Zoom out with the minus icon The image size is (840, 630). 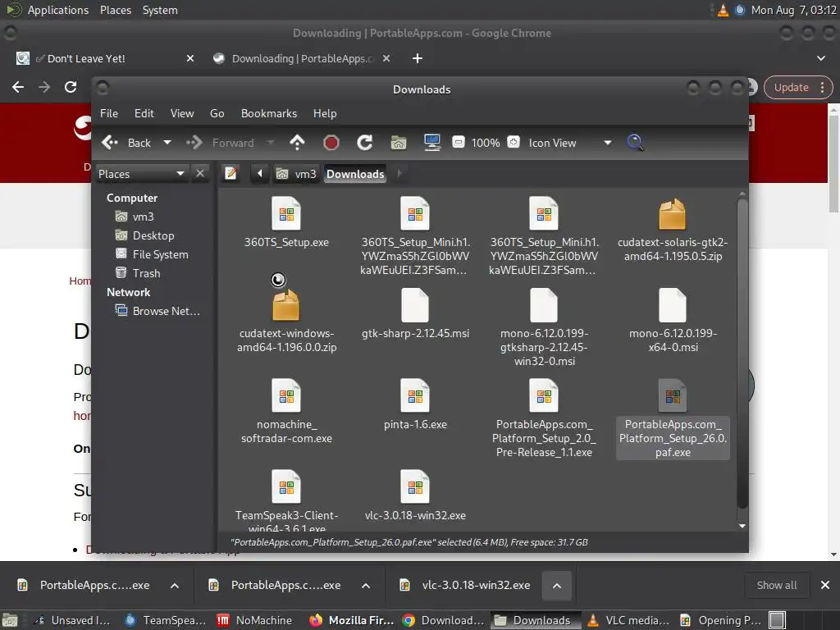click(x=458, y=143)
